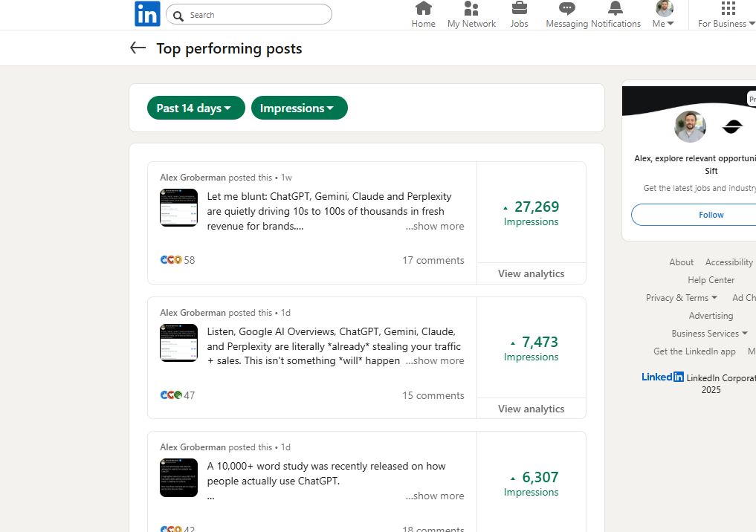
Task: Click the 27,269 Impressions figure
Action: [x=531, y=213]
